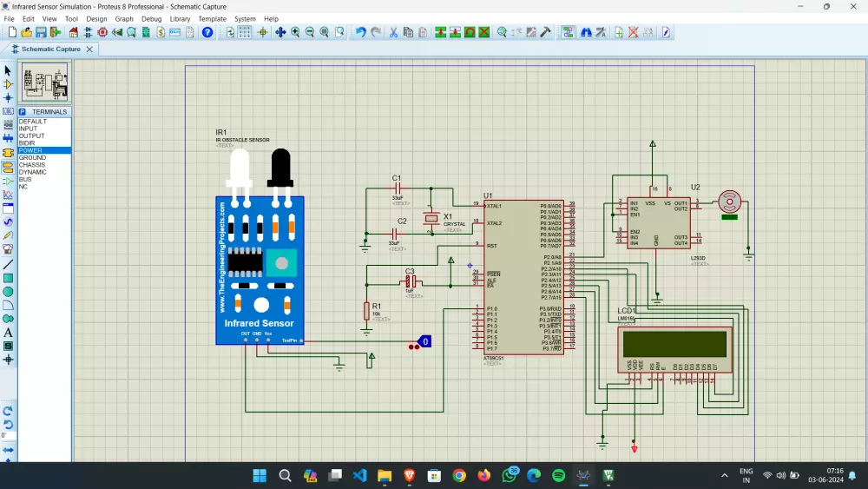Open the Design menu

[x=96, y=18]
